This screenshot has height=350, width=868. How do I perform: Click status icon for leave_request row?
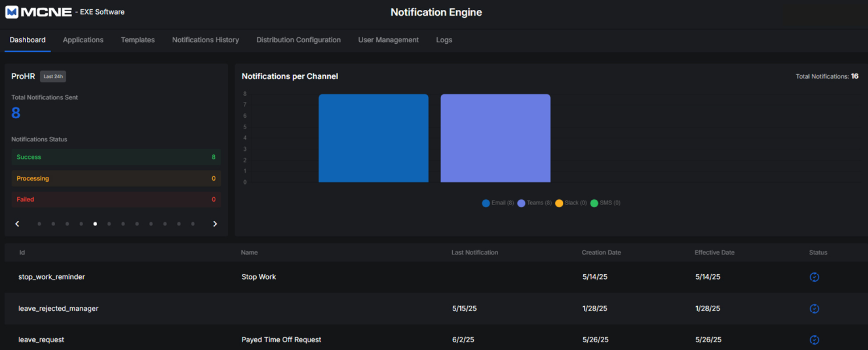click(x=814, y=340)
